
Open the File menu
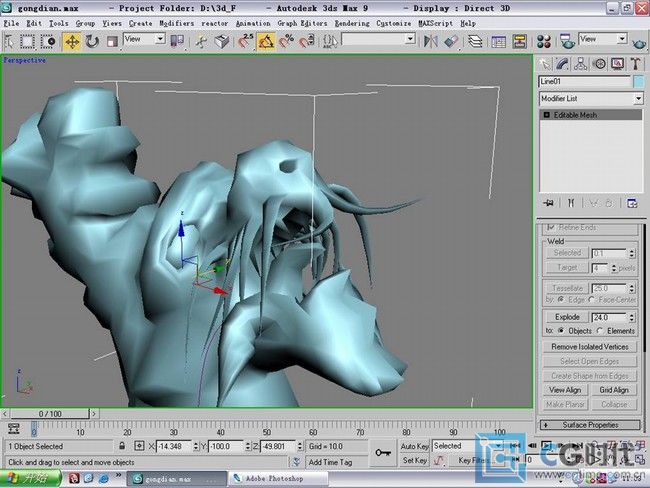11,24
